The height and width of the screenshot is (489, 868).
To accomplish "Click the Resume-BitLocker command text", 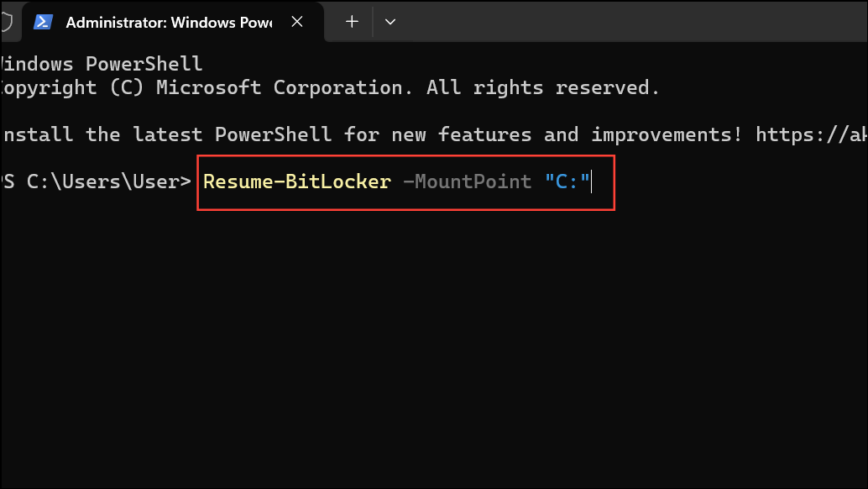I will pyautogui.click(x=295, y=181).
